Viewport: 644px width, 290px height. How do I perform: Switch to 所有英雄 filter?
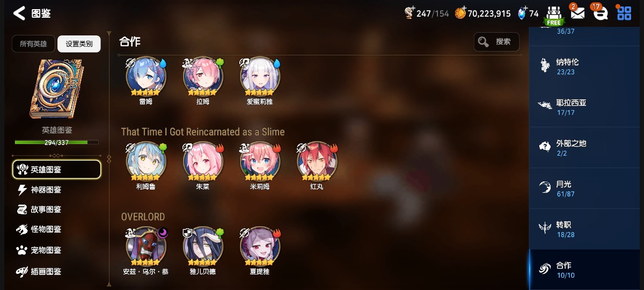[33, 44]
